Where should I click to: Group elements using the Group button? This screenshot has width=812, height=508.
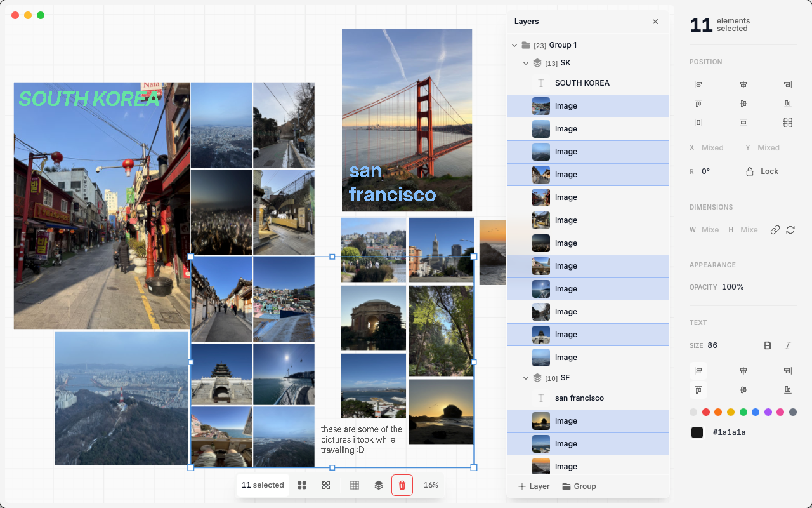(x=579, y=486)
